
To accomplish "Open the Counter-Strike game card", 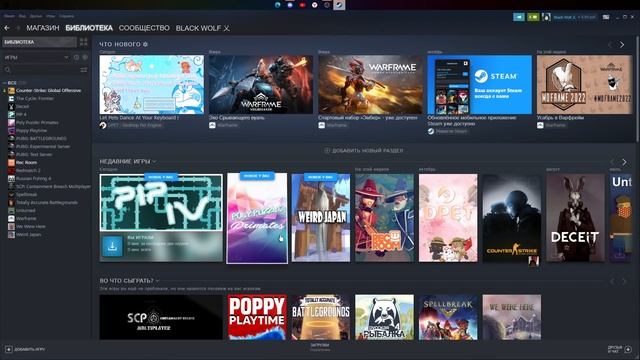I will (512, 218).
